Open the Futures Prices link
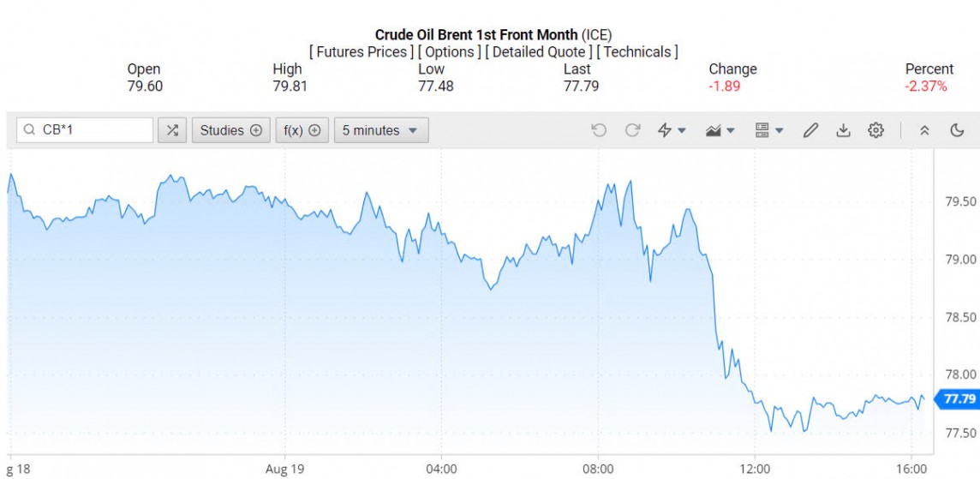 pos(362,51)
